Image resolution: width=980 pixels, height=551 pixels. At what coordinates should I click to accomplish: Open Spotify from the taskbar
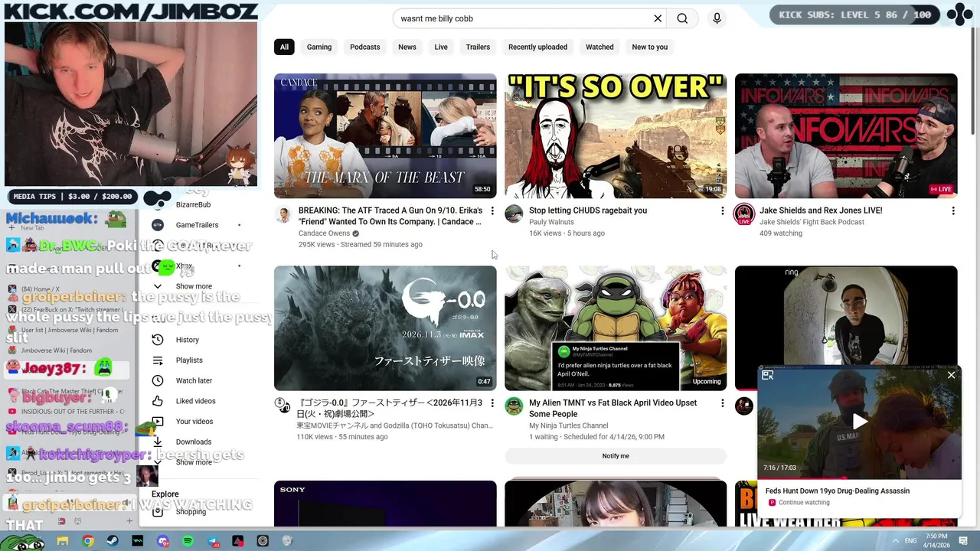pos(188,541)
